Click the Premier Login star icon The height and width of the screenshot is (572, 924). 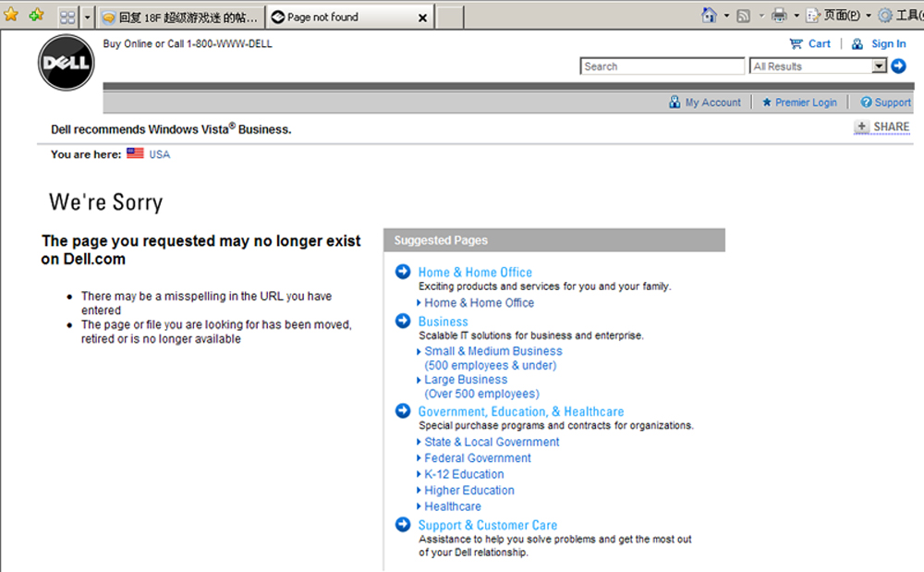[767, 103]
